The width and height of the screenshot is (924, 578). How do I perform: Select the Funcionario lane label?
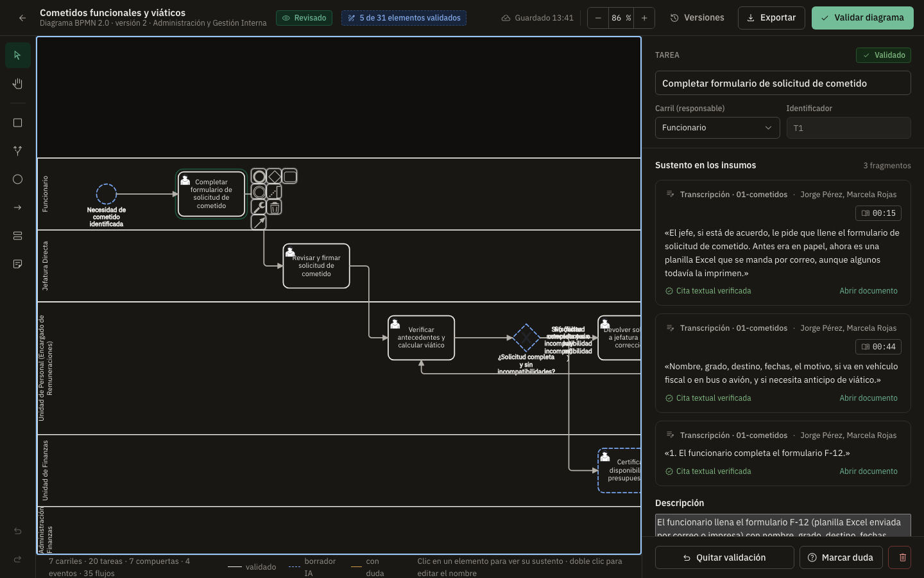[x=45, y=194]
